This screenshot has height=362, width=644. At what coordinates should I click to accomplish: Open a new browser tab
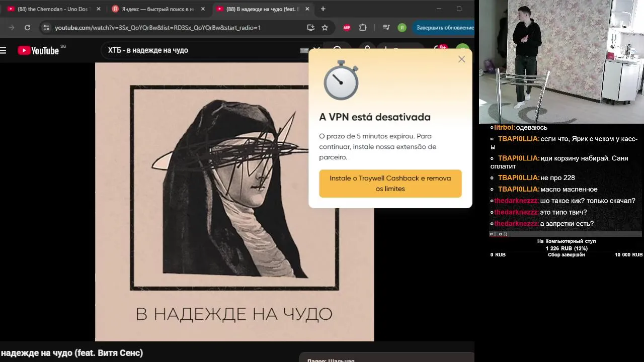point(323,9)
